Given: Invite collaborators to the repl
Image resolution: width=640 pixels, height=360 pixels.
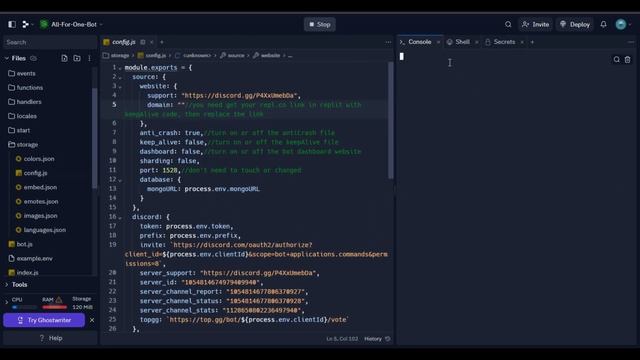Looking at the screenshot, I should [x=536, y=24].
